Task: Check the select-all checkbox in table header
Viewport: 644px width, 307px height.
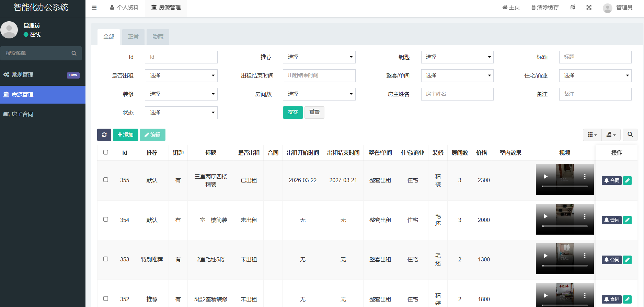Action: click(106, 152)
